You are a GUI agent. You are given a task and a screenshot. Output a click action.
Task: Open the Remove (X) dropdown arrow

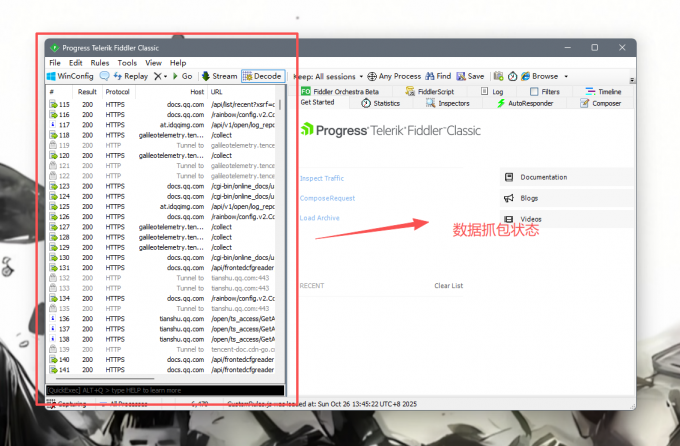click(164, 76)
